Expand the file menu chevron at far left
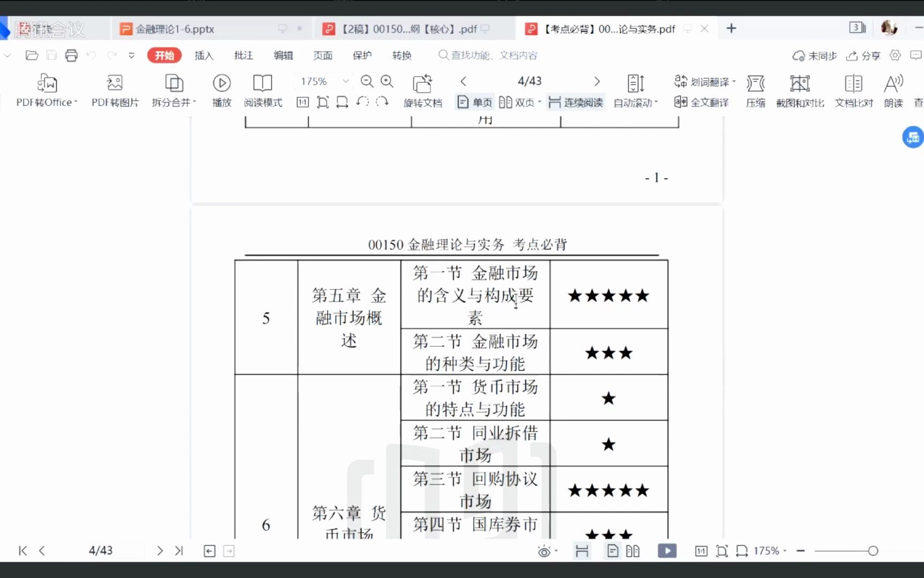Image resolution: width=924 pixels, height=578 pixels. (x=7, y=55)
